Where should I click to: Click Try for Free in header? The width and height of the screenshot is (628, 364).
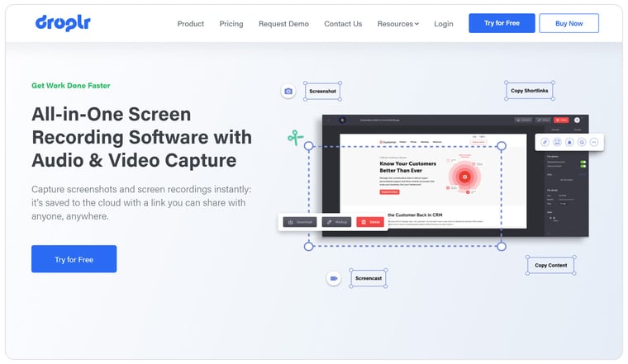click(x=502, y=23)
